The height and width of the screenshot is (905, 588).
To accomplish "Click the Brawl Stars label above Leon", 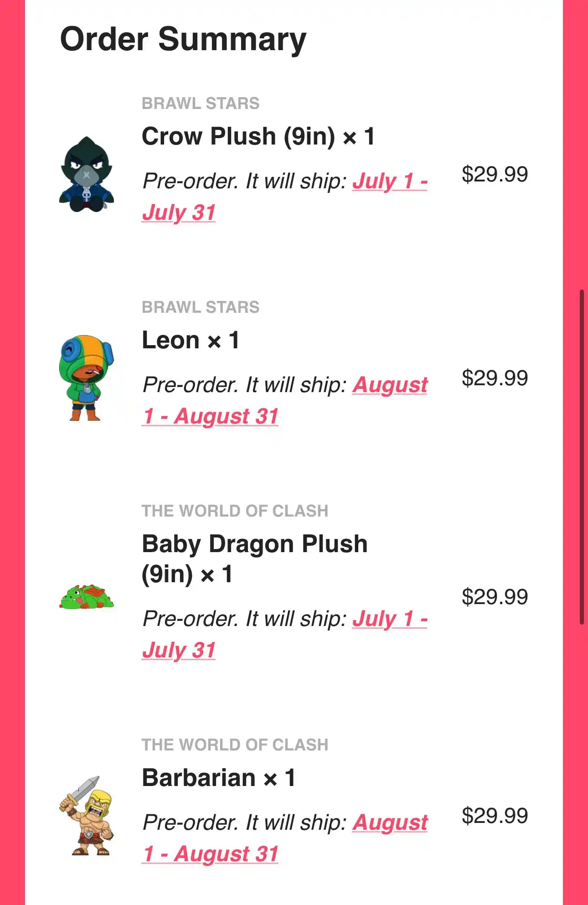I will coord(201,307).
